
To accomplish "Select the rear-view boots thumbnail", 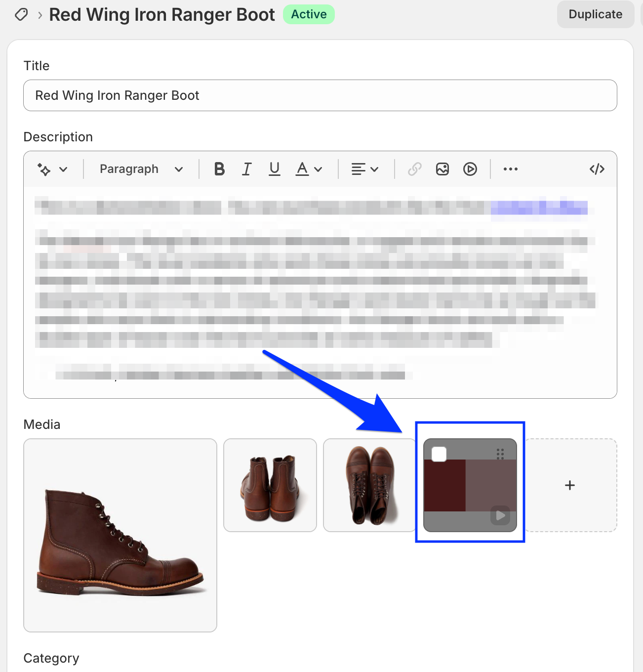I will pyautogui.click(x=270, y=485).
